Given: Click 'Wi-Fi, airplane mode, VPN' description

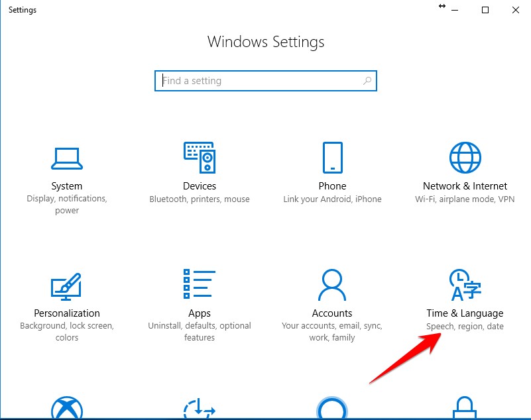Looking at the screenshot, I should [465, 199].
